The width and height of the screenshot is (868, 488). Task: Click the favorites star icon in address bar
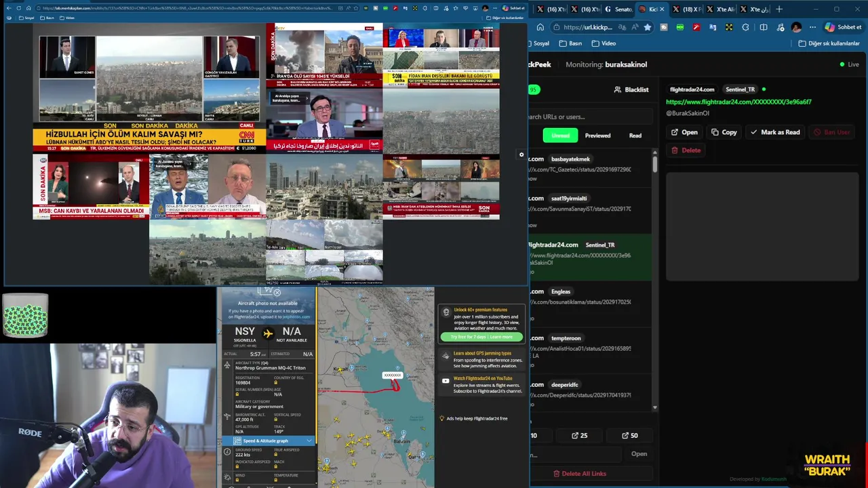coord(648,27)
